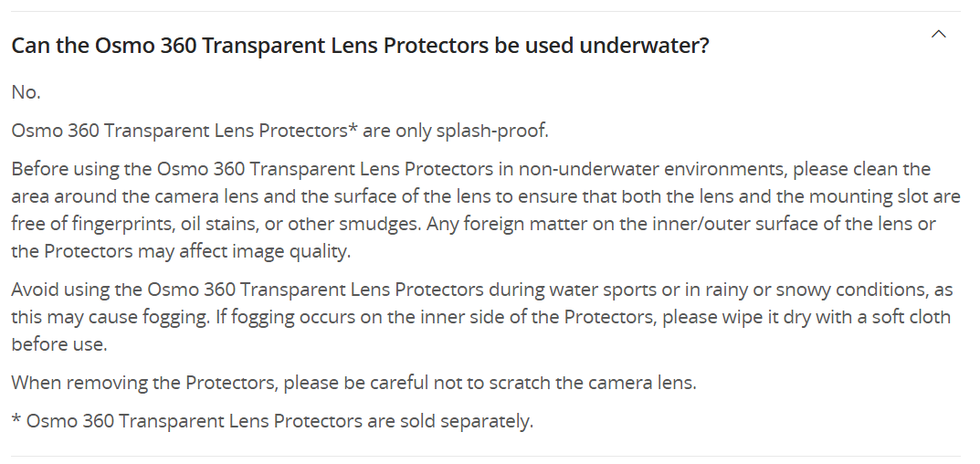The height and width of the screenshot is (464, 980).
Task: Click the asterisk after 'Protectors*' in the splash-proof sentence
Action: [x=353, y=128]
